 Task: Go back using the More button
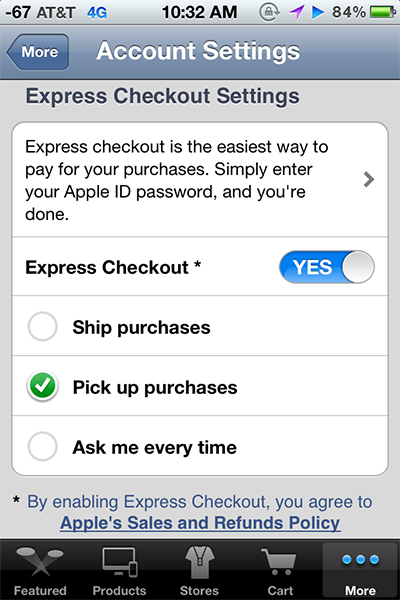point(38,52)
